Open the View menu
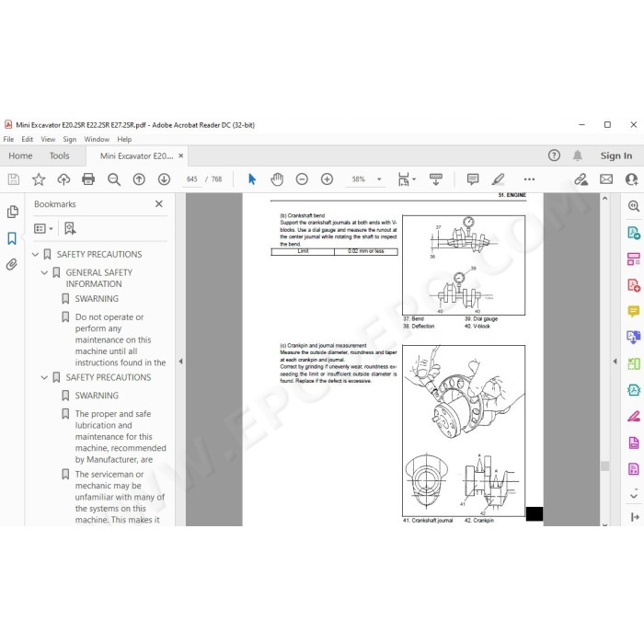The height and width of the screenshot is (644, 644). [x=48, y=139]
